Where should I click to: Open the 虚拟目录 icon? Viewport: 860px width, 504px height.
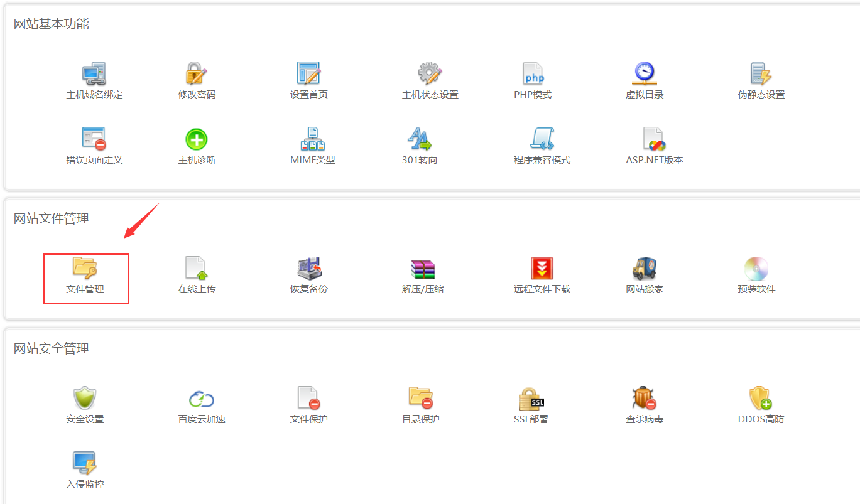coord(644,74)
